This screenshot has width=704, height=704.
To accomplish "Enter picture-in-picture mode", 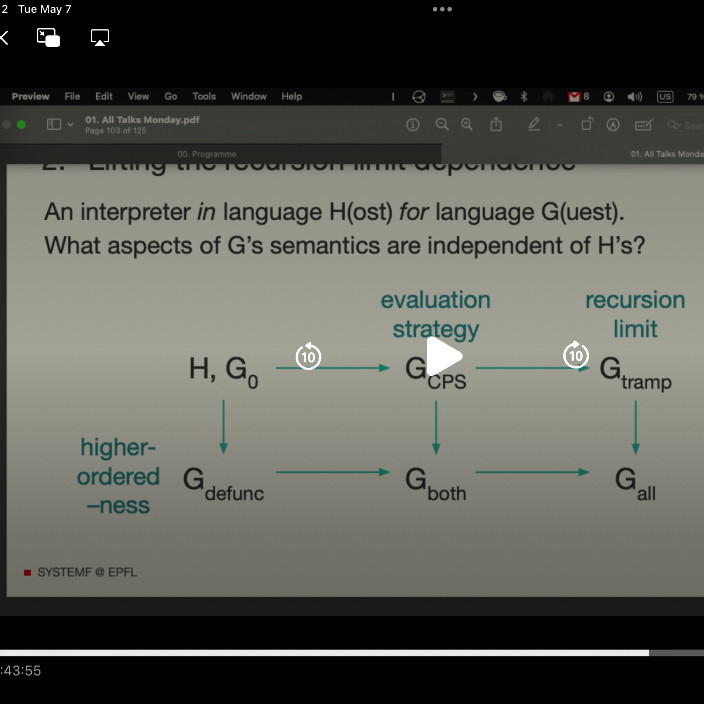I will [48, 38].
